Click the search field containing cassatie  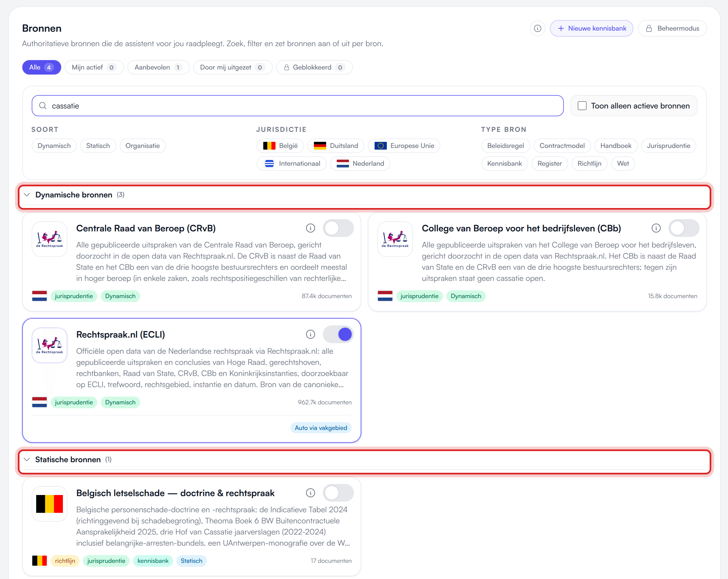tap(297, 106)
